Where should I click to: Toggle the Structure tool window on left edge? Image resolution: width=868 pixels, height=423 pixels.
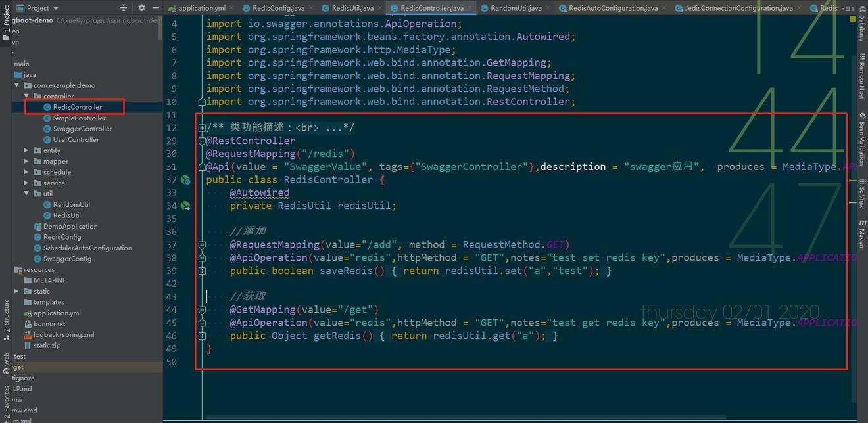[x=6, y=317]
